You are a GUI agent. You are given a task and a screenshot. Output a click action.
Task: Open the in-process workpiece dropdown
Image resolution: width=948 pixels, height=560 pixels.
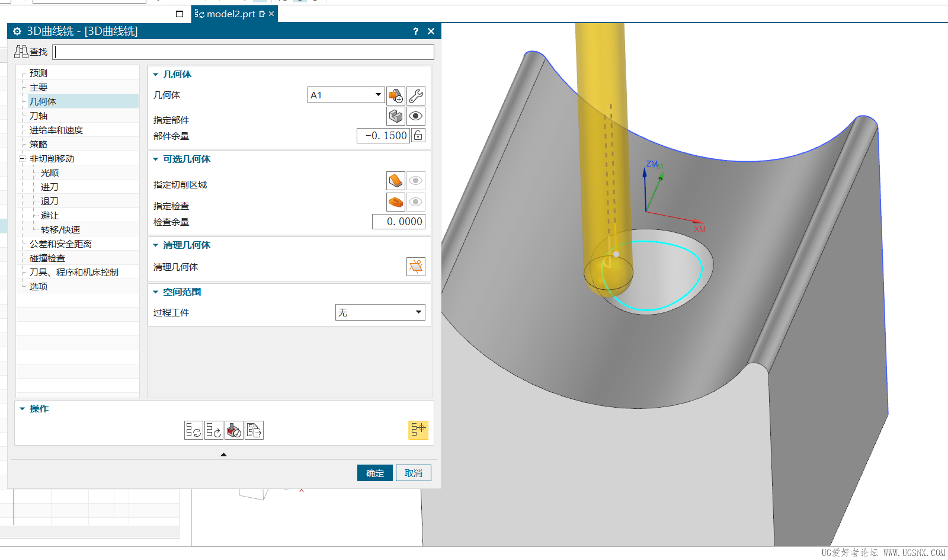[418, 312]
